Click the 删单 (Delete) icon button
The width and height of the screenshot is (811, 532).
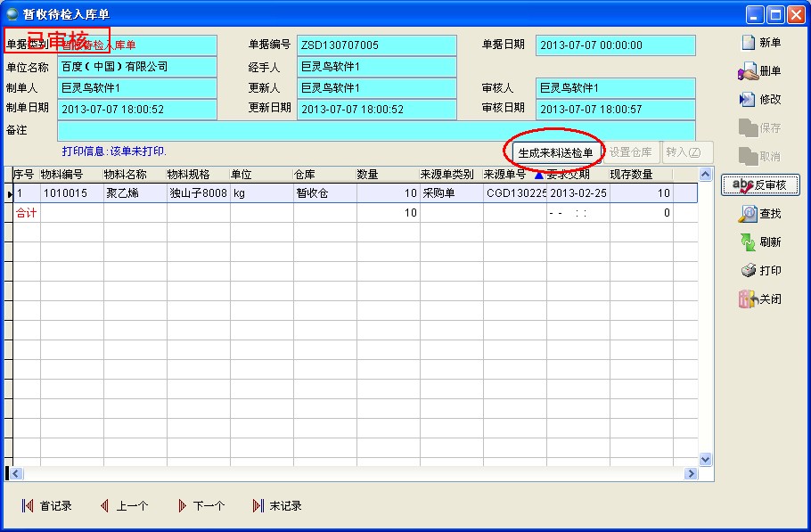[x=760, y=71]
